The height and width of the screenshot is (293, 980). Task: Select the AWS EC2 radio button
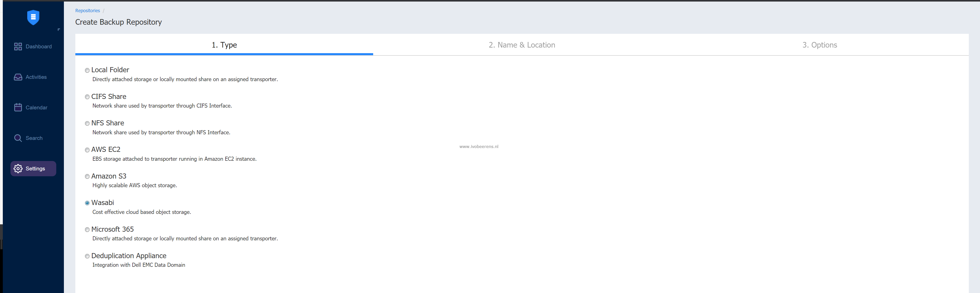[x=87, y=150]
